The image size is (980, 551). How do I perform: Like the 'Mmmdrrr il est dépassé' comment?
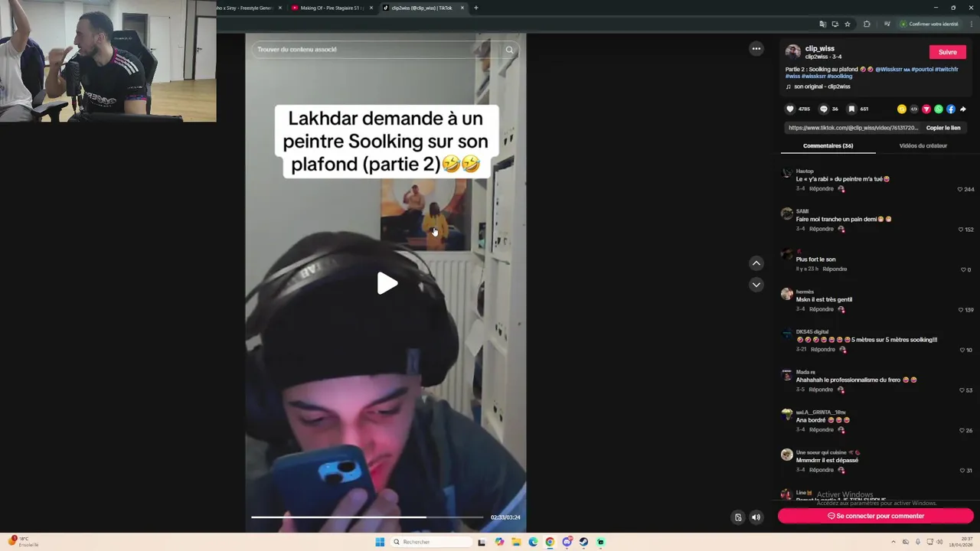point(962,471)
